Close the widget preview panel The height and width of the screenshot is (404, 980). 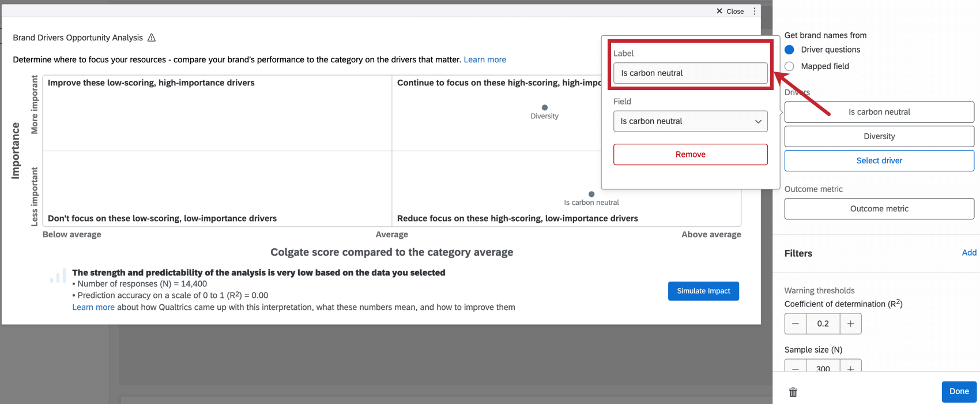(x=730, y=11)
